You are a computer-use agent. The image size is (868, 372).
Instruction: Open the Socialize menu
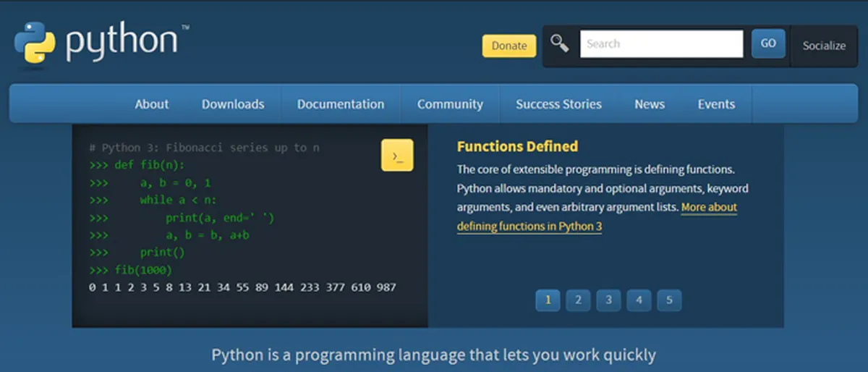click(824, 46)
